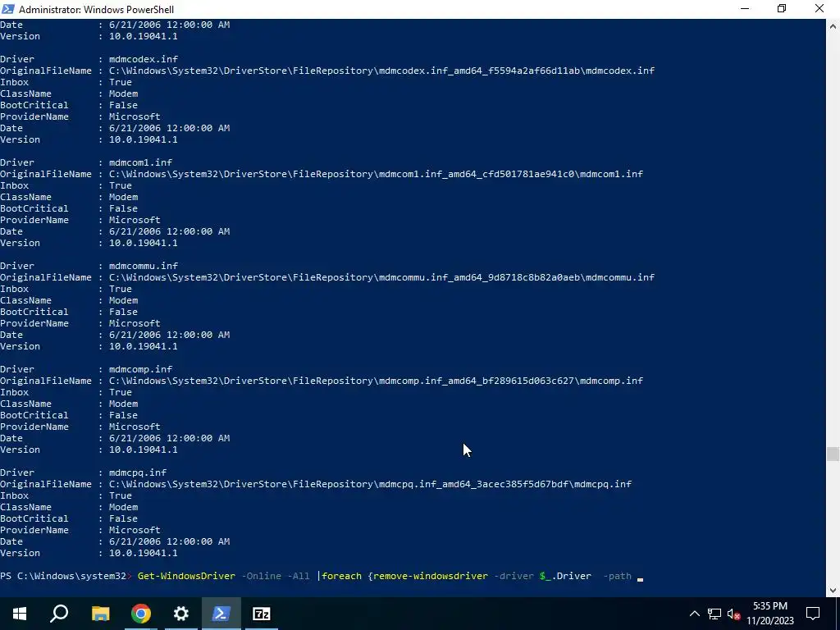Show hidden system tray icons

694,614
